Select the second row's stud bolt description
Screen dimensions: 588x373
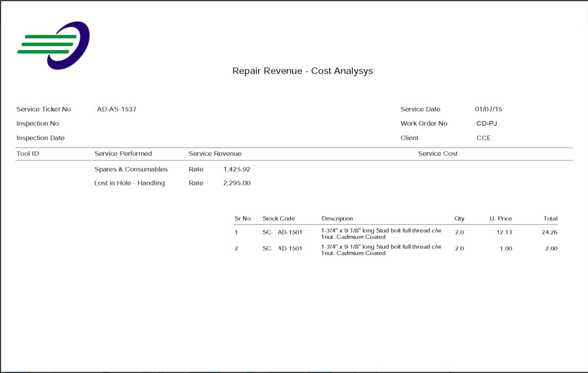381,249
